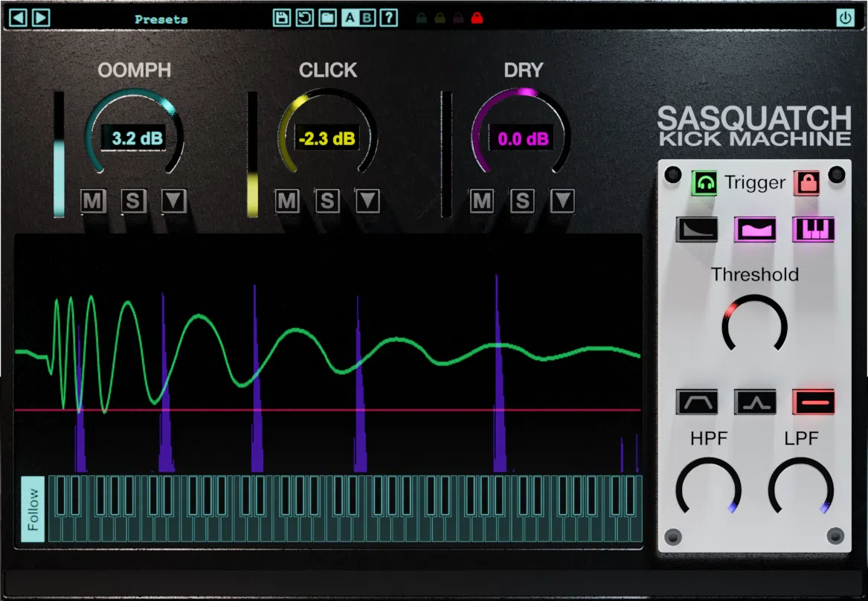Enable headphone monitoring next to Trigger

pos(705,183)
